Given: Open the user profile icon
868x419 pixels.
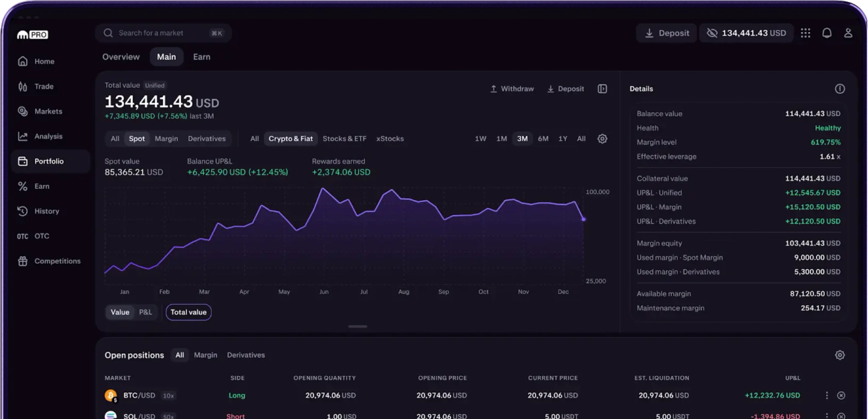Looking at the screenshot, I should click(848, 33).
